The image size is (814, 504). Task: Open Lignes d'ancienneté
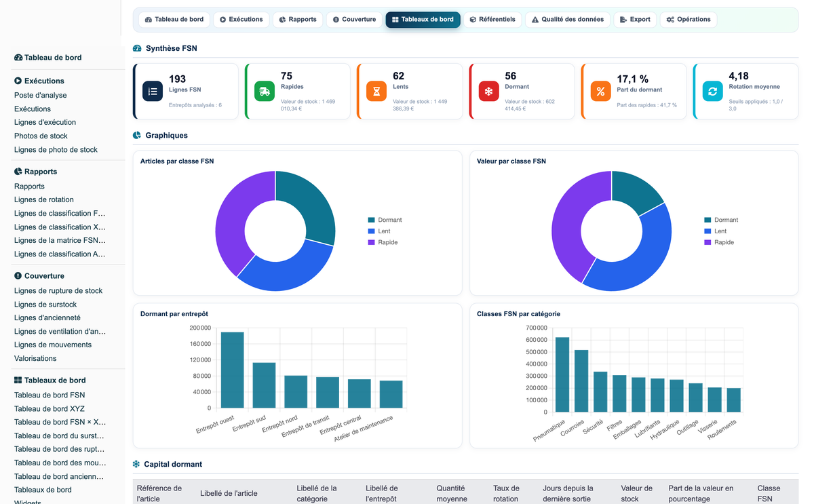pyautogui.click(x=47, y=318)
